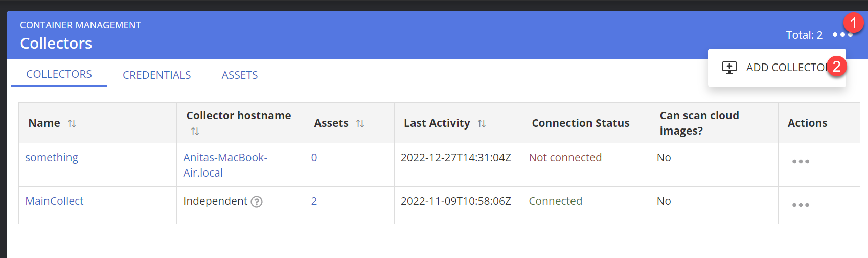
Task: Sort the Assets column
Action: 360,123
